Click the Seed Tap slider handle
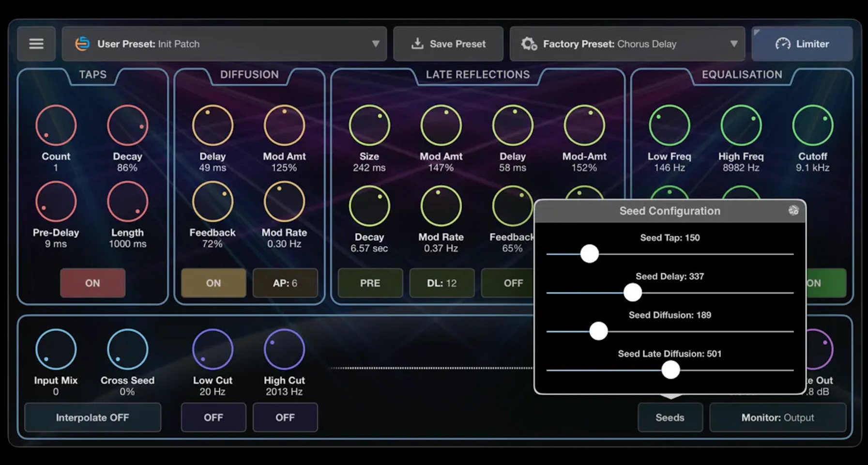 (590, 254)
